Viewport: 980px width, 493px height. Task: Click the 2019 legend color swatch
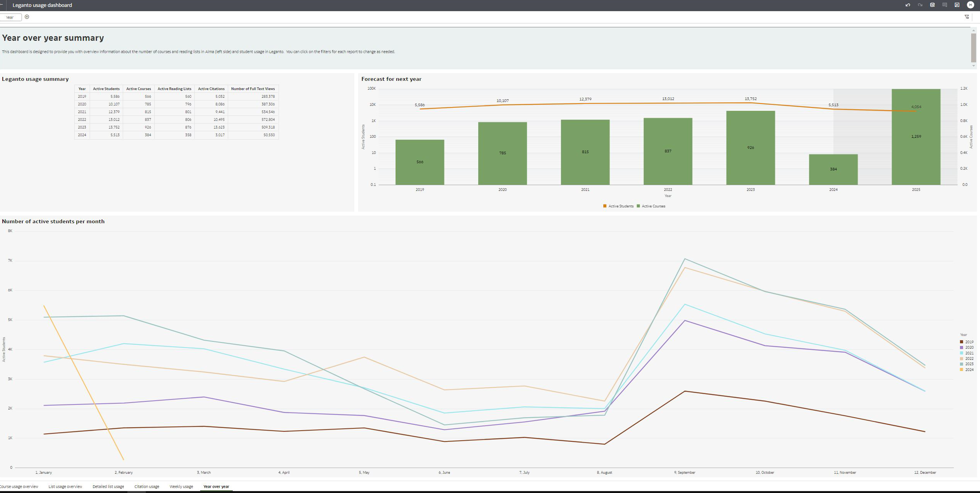(x=962, y=342)
